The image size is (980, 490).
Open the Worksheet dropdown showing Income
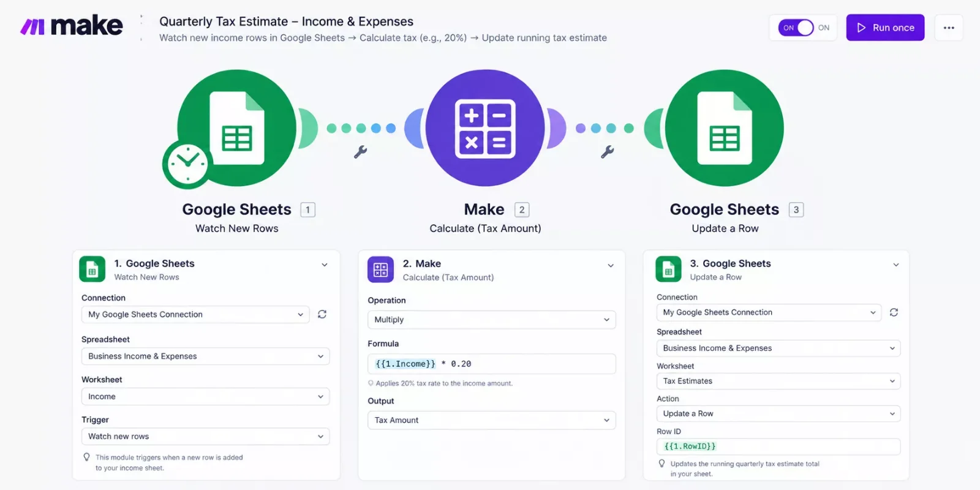[x=205, y=396]
